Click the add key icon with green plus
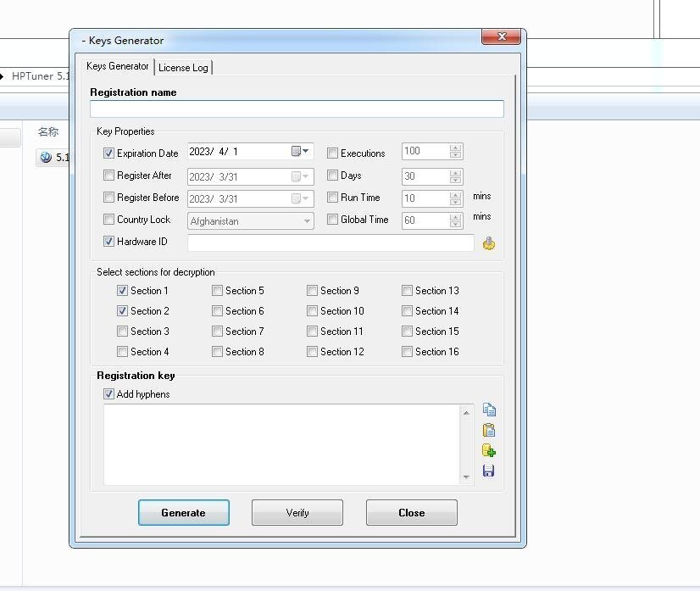 pos(489,449)
